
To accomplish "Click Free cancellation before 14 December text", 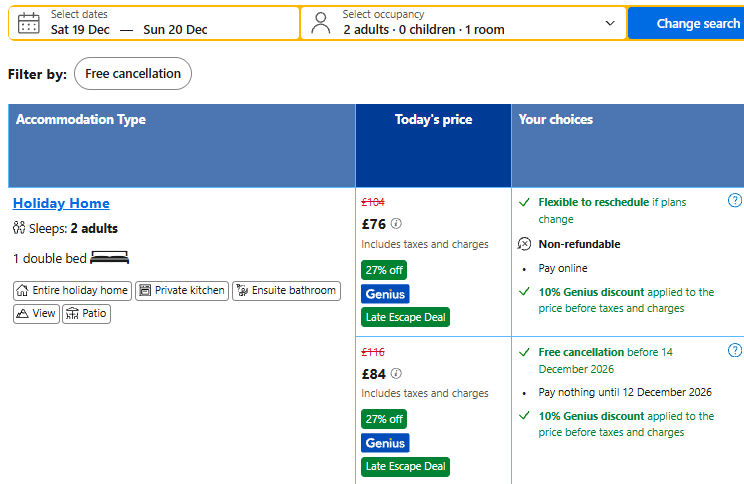I will (605, 361).
